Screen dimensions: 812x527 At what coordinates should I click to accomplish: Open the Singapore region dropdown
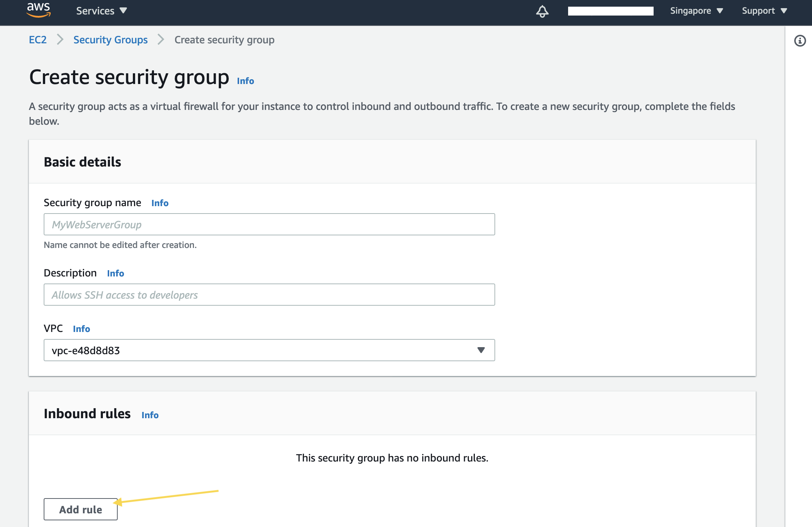[x=696, y=10]
